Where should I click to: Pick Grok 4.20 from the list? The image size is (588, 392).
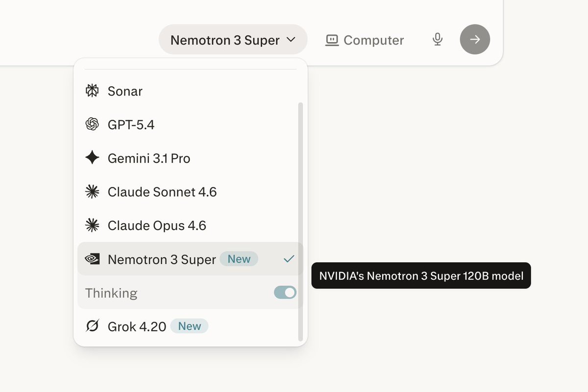[137, 326]
